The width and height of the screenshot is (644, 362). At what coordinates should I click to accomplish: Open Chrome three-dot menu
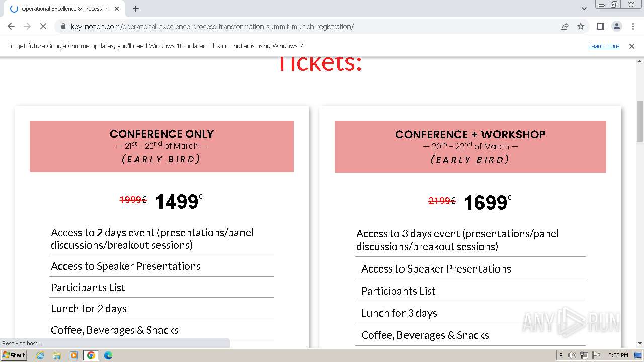633,26
